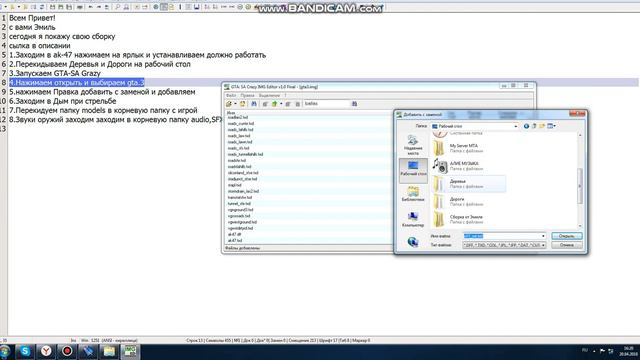The width and height of the screenshot is (640, 360).
Task: Click line 7 text 3.Запускаем GTA-SA Grazy
Action: [55, 73]
